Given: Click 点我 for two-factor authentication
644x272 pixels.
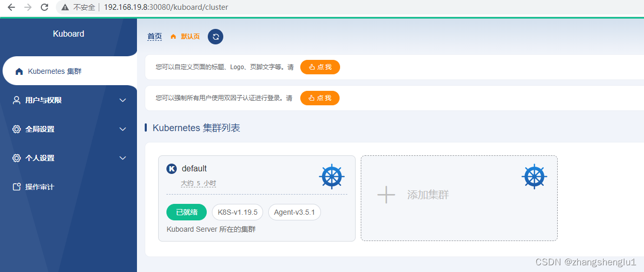Looking at the screenshot, I should pyautogui.click(x=320, y=98).
